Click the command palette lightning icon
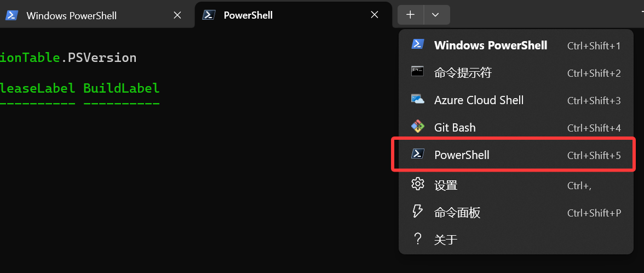Screen dimensions: 644x273 pos(417,212)
